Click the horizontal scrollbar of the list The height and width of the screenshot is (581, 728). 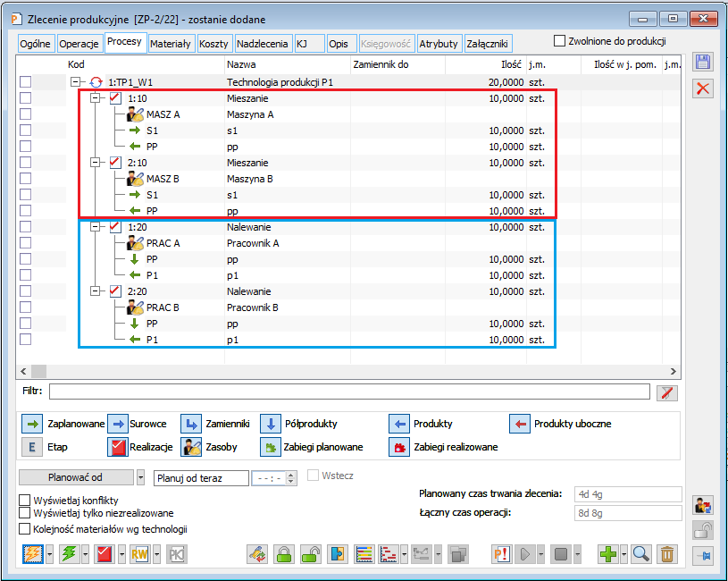[348, 370]
